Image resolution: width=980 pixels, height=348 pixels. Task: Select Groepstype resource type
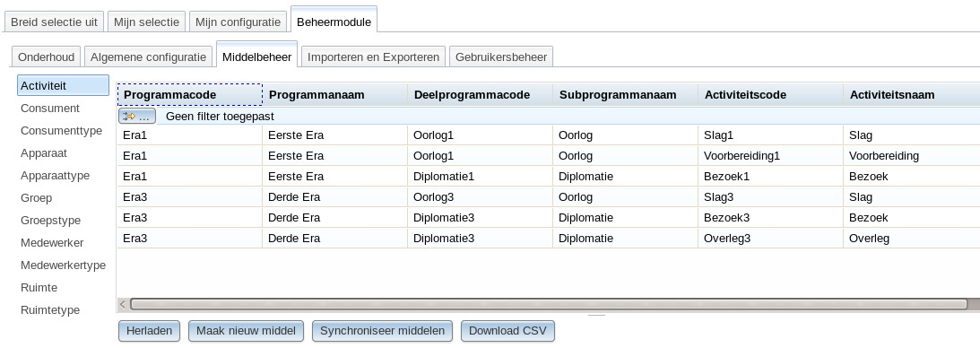(x=50, y=221)
